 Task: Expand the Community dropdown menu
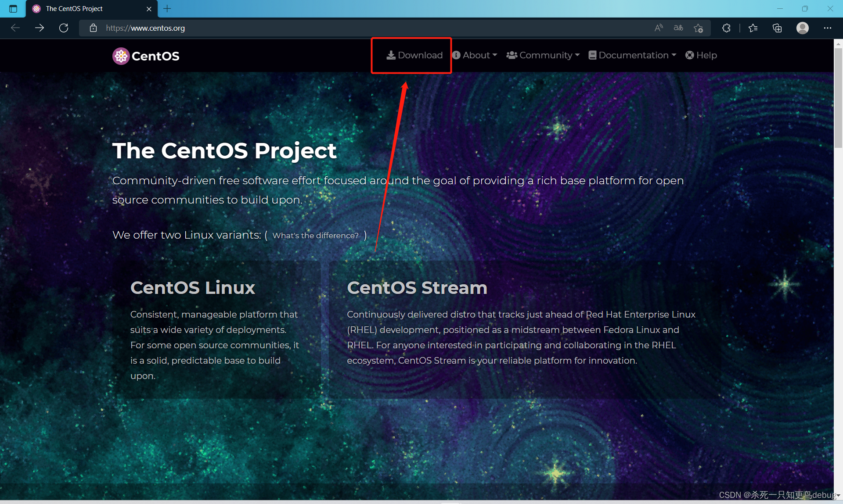pos(544,55)
